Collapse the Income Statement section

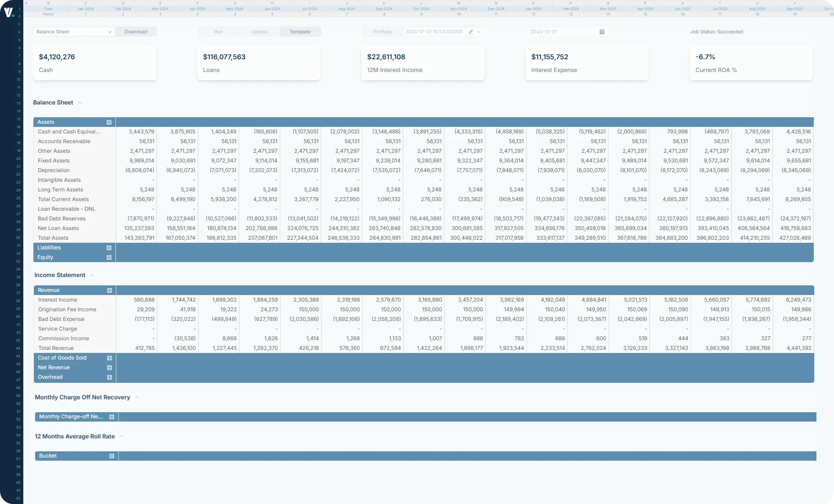coord(92,275)
